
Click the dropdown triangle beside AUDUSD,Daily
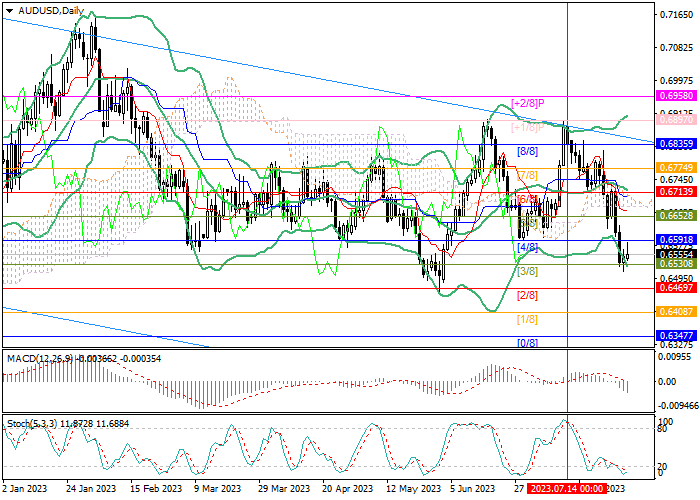[9, 11]
